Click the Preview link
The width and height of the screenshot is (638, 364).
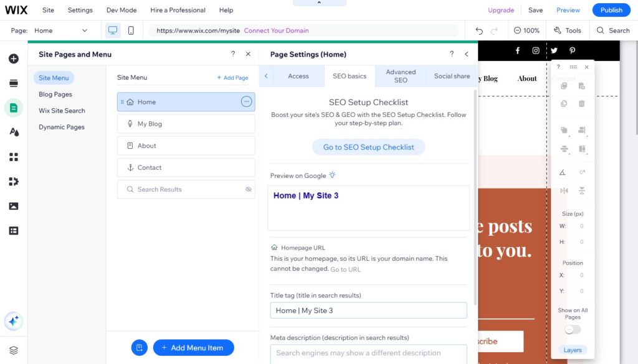point(568,10)
